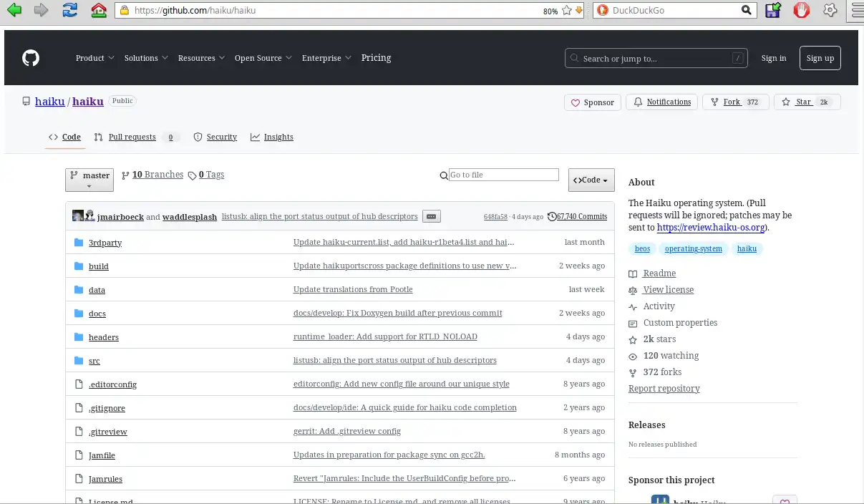The image size is (864, 504).
Task: Open the red hand blocker icon
Action: tap(802, 10)
